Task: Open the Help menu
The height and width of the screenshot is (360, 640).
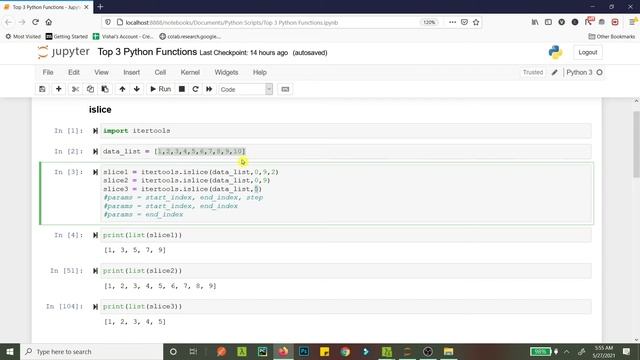Action: 260,72
